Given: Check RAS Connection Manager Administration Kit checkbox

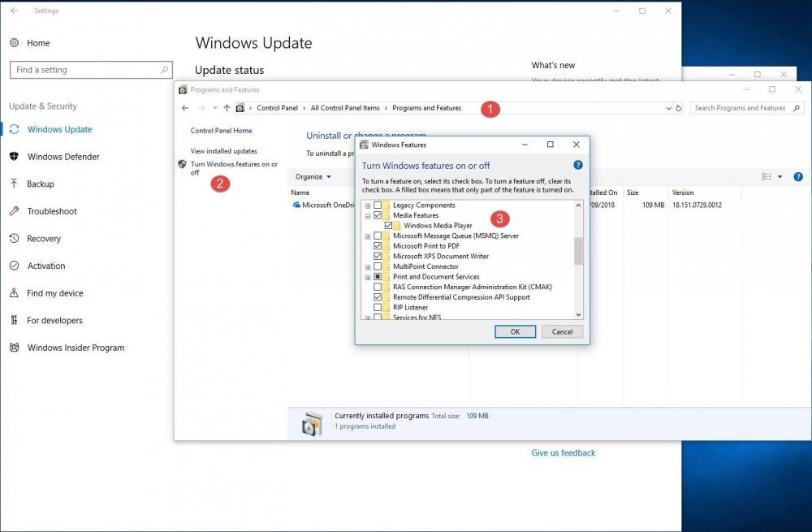Looking at the screenshot, I should (x=378, y=287).
